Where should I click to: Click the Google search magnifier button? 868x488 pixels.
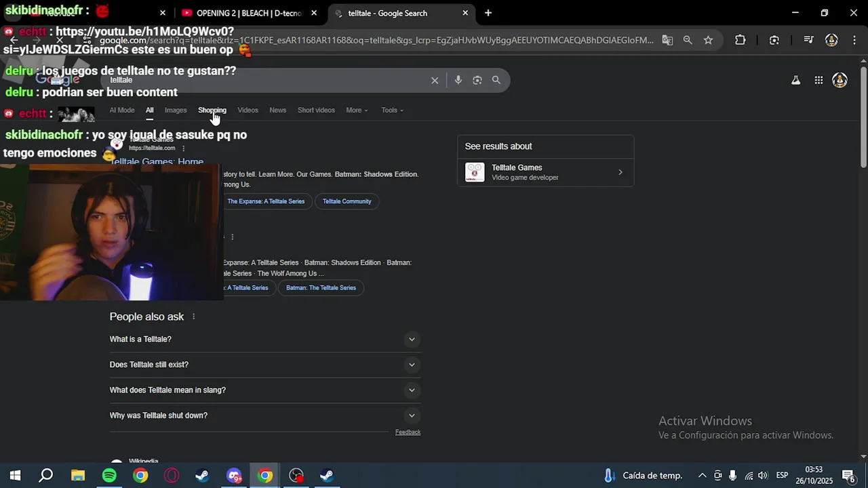pos(496,80)
